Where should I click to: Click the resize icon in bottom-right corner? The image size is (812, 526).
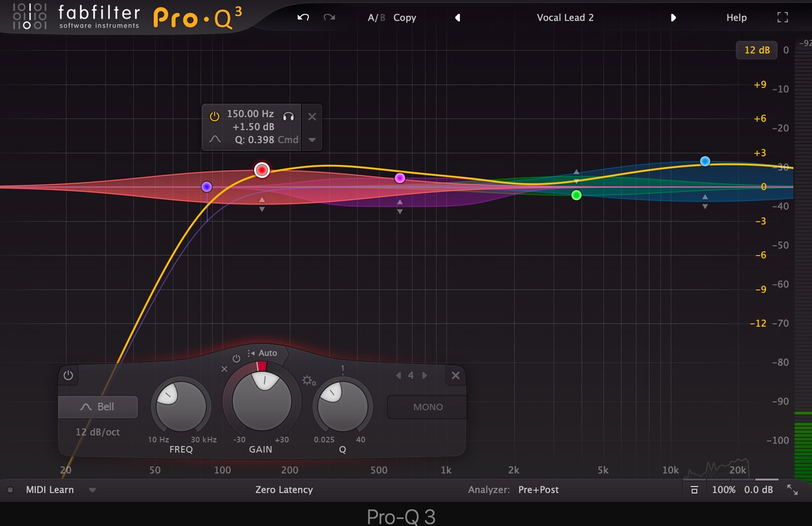(x=793, y=489)
